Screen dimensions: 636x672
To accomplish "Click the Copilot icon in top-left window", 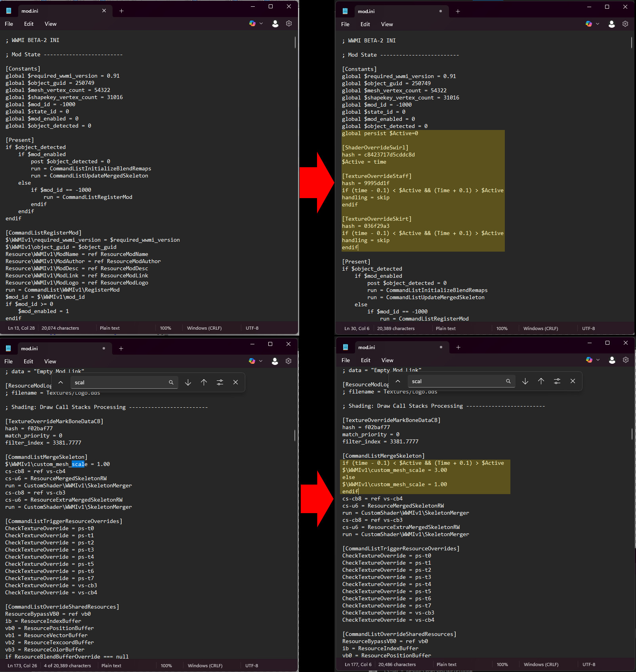I will pos(252,23).
